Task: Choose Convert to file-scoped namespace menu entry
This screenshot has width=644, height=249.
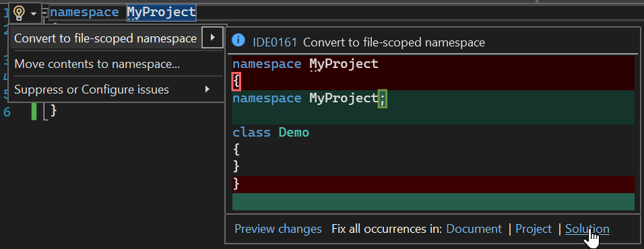Action: [x=106, y=38]
